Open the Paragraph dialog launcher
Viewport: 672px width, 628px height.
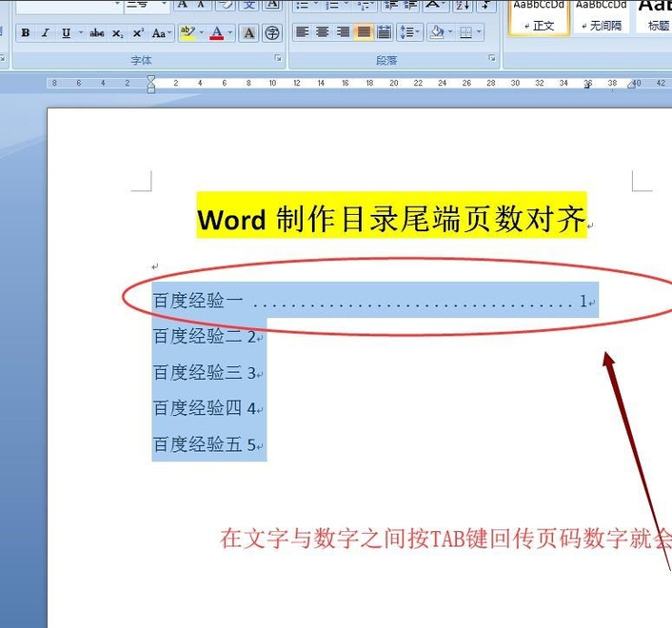pyautogui.click(x=492, y=58)
